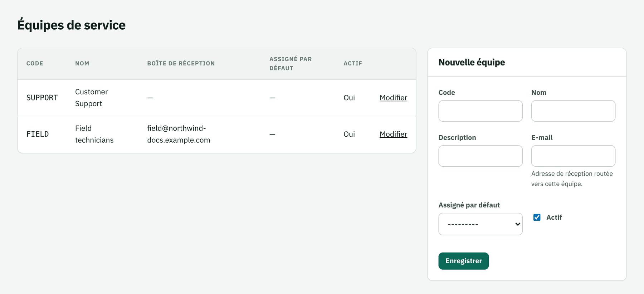Click the ACTIF column header
This screenshot has width=644, height=294.
353,63
